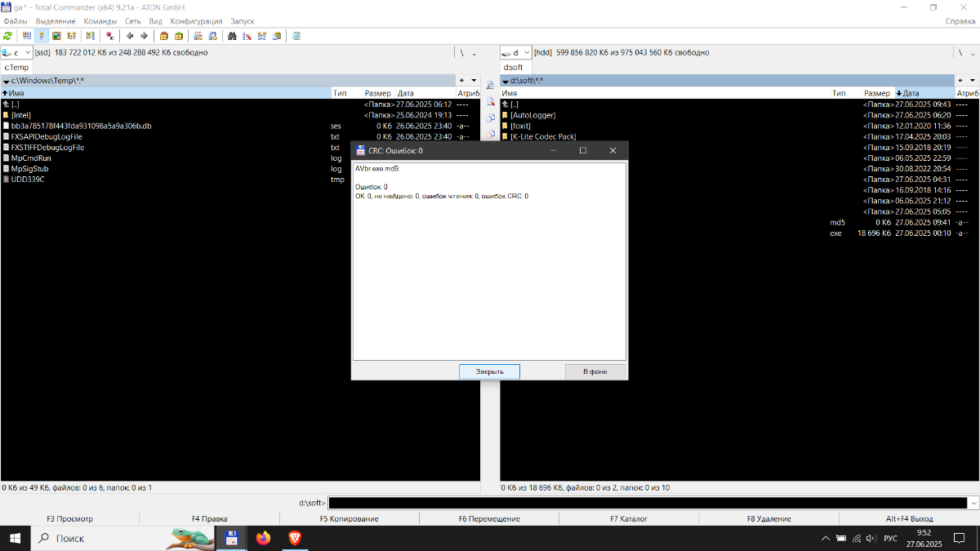Show the directory tree view icon
Viewport: 980px width, 551px height.
coord(71,36)
